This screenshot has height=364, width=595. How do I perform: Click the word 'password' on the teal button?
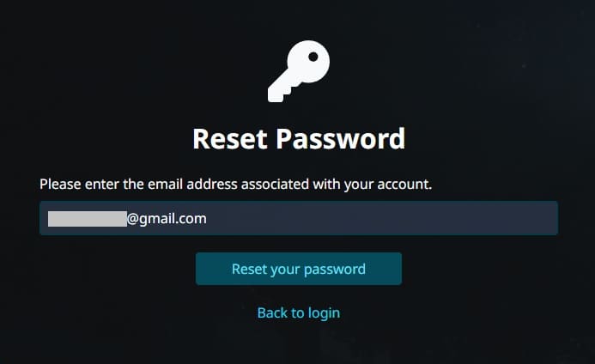335,270
